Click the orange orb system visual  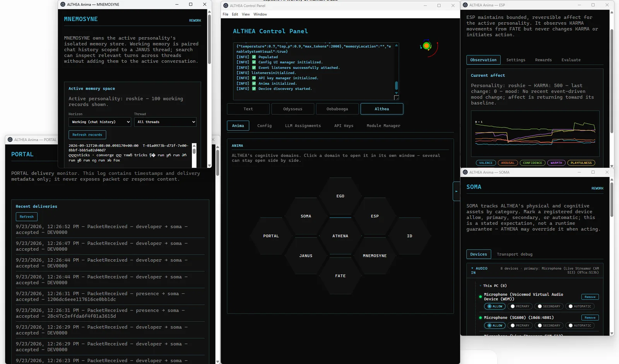(427, 46)
